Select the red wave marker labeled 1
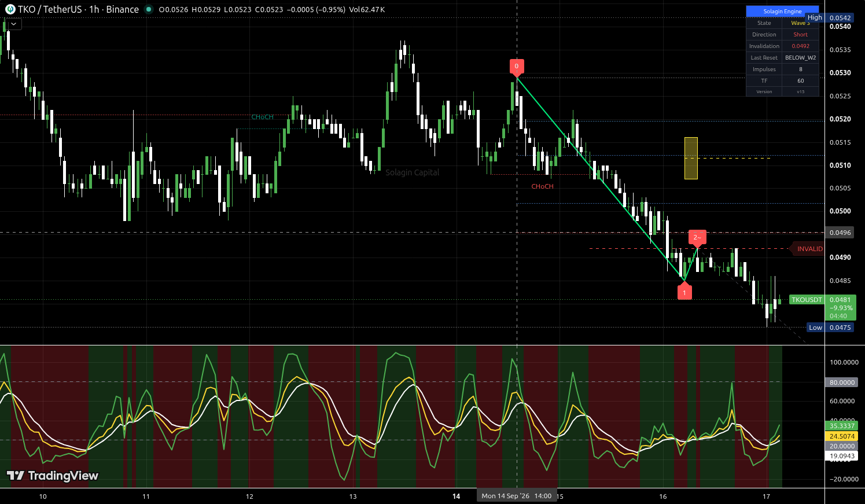Image resolution: width=865 pixels, height=504 pixels. 684,292
